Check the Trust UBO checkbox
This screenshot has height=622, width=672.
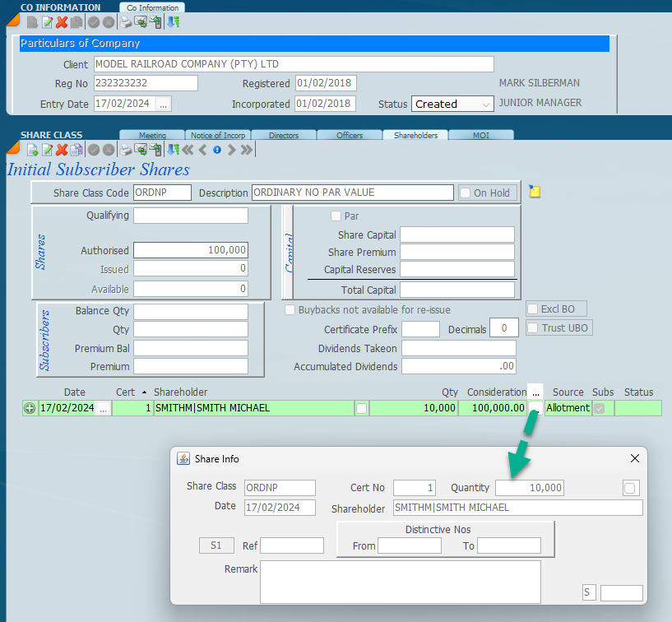pos(533,327)
